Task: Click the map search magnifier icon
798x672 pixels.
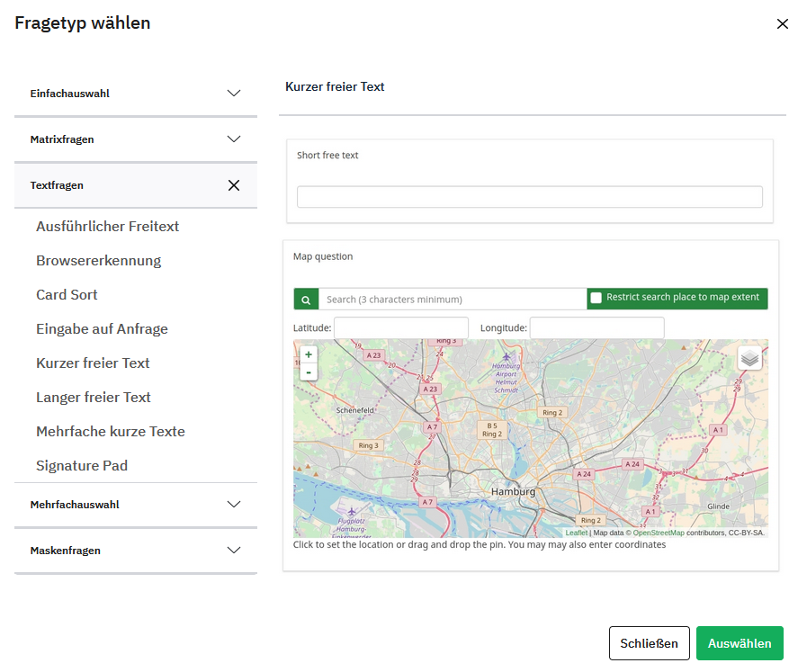Action: pyautogui.click(x=306, y=300)
